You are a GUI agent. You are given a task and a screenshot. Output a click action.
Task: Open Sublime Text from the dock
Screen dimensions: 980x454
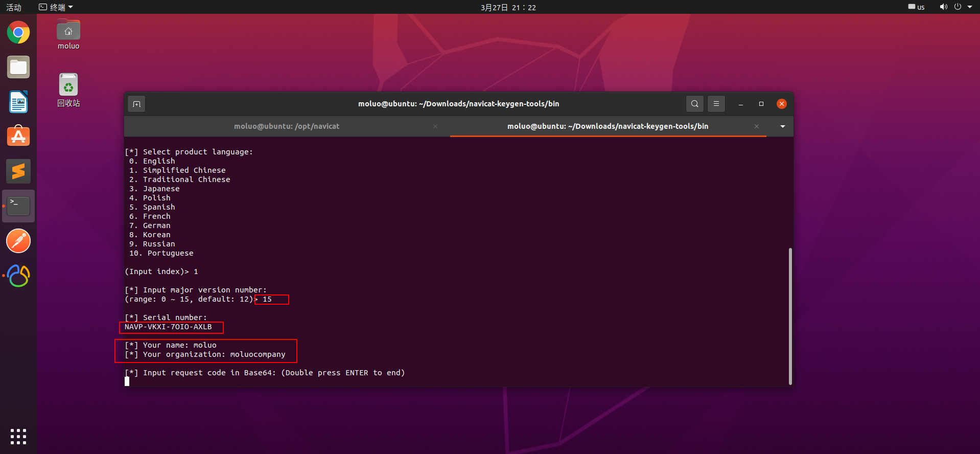point(18,171)
